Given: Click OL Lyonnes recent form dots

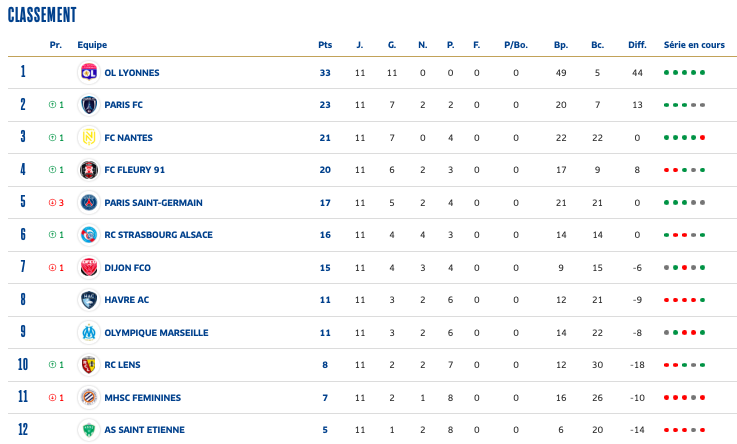Looking at the screenshot, I should coord(685,73).
